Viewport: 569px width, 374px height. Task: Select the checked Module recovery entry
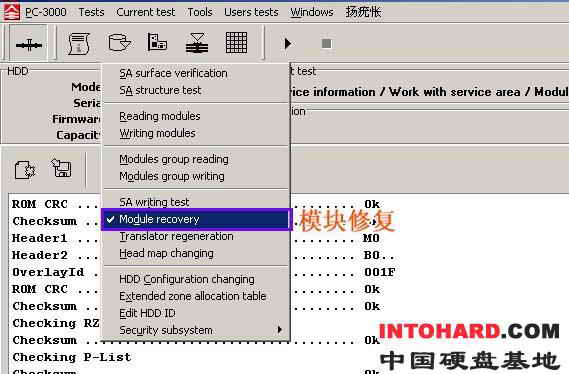tap(196, 219)
